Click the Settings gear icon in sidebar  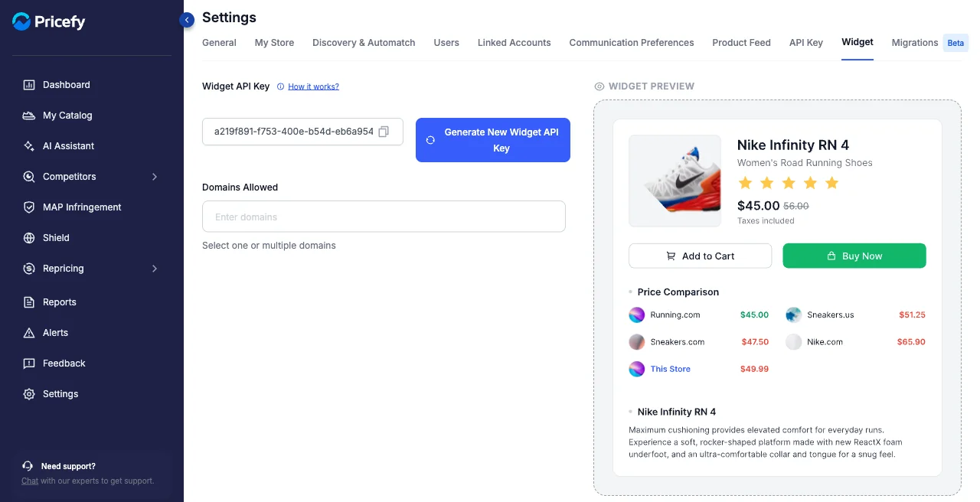click(29, 394)
